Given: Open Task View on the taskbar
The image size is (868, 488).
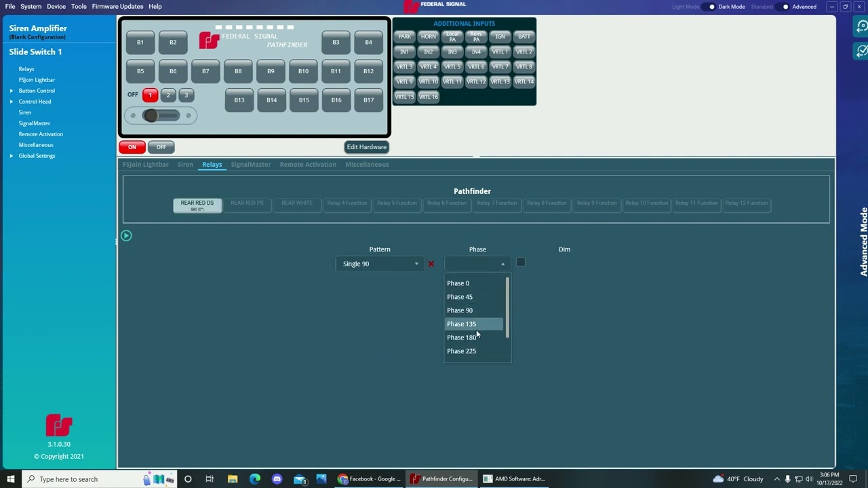Looking at the screenshot, I should [210, 479].
